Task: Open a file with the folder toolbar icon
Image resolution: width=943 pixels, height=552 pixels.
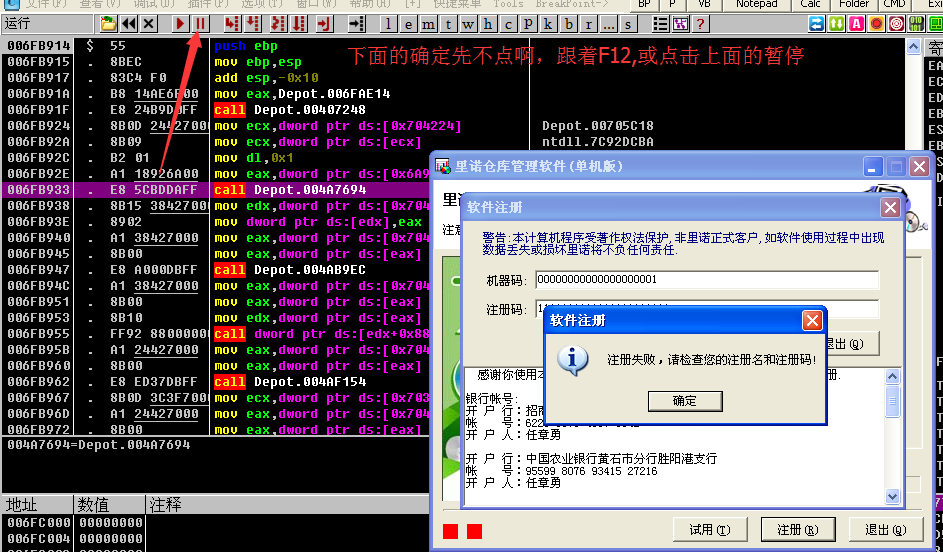Action: [x=108, y=24]
